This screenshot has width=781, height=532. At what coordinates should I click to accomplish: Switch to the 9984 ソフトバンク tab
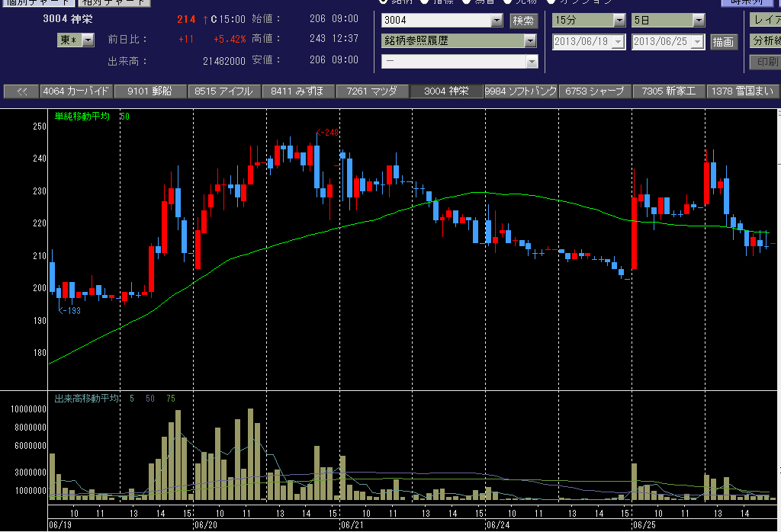click(x=520, y=91)
